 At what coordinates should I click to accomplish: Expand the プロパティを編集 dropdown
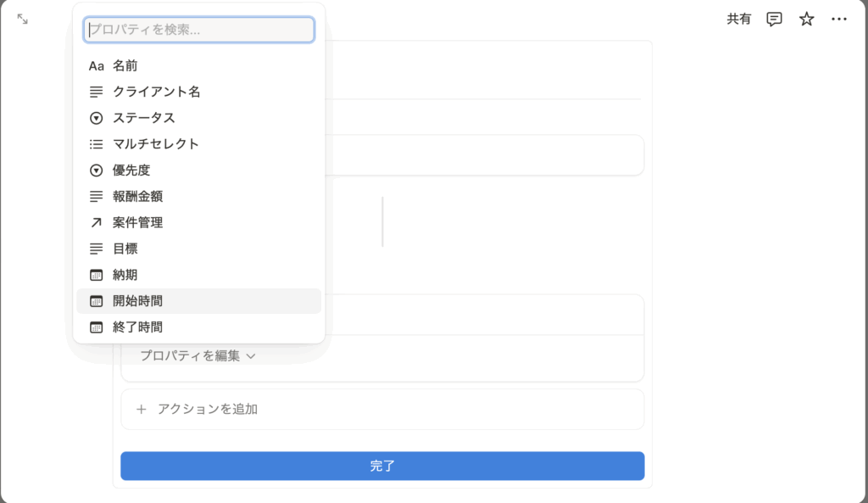(x=197, y=356)
